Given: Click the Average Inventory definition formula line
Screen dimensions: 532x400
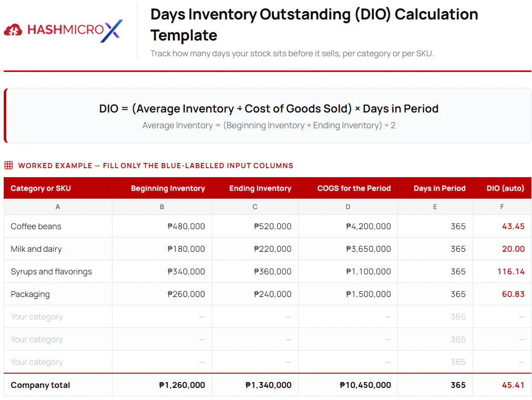Looking at the screenshot, I should point(269,126).
